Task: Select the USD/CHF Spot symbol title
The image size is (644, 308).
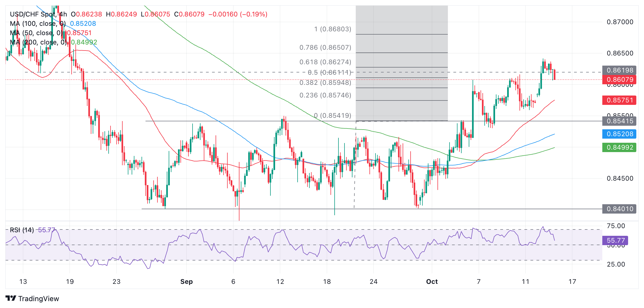Action: 33,14
